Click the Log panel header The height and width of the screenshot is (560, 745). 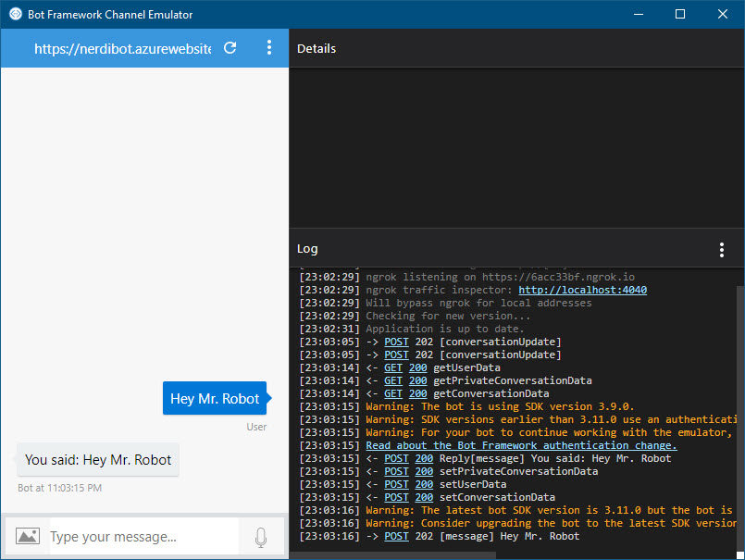(x=516, y=249)
